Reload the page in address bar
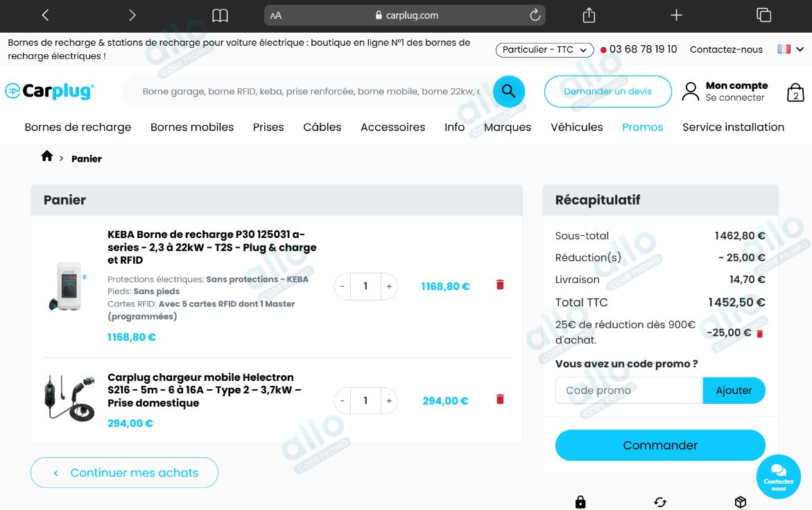The height and width of the screenshot is (510, 812). click(535, 15)
